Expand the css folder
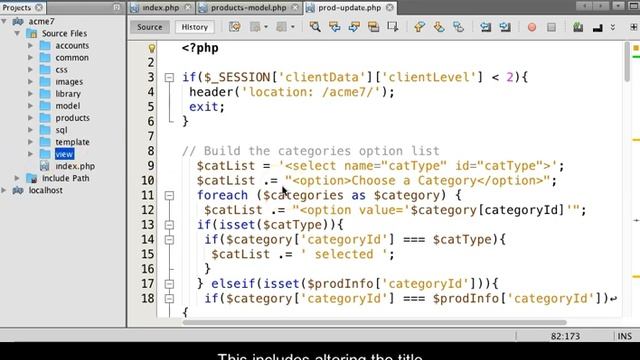The height and width of the screenshot is (360, 640). pos(31,69)
